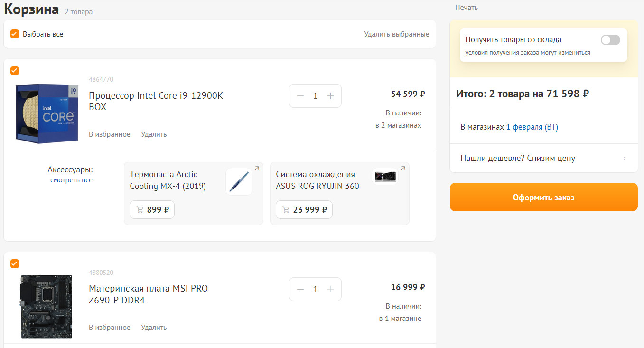The width and height of the screenshot is (644, 348).
Task: Add thermal paste for 899 ₽ to cart
Action: (x=152, y=209)
